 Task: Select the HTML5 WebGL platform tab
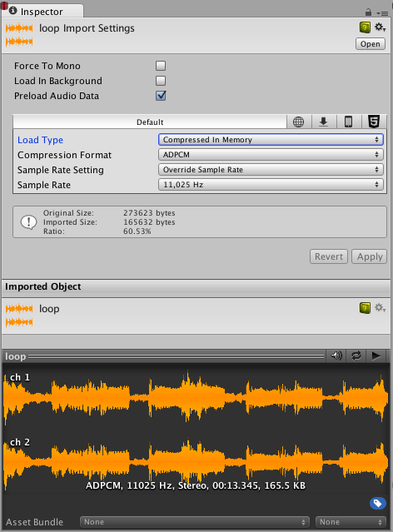[374, 122]
